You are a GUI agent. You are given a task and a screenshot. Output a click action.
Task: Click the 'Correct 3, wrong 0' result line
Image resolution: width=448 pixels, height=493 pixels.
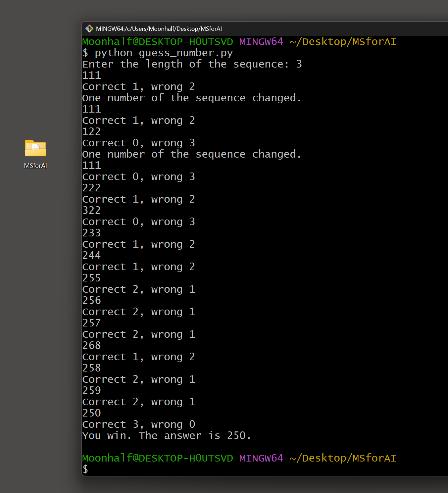coord(139,424)
